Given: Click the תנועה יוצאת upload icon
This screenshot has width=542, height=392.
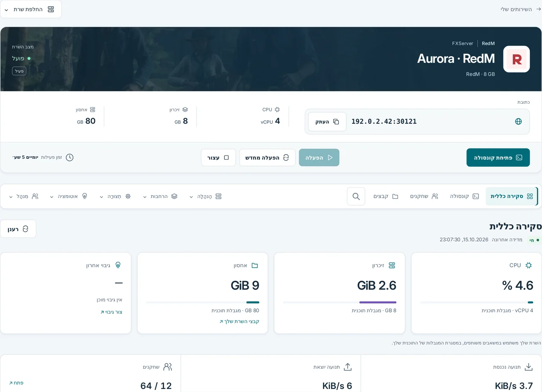Looking at the screenshot, I should pyautogui.click(x=348, y=367).
